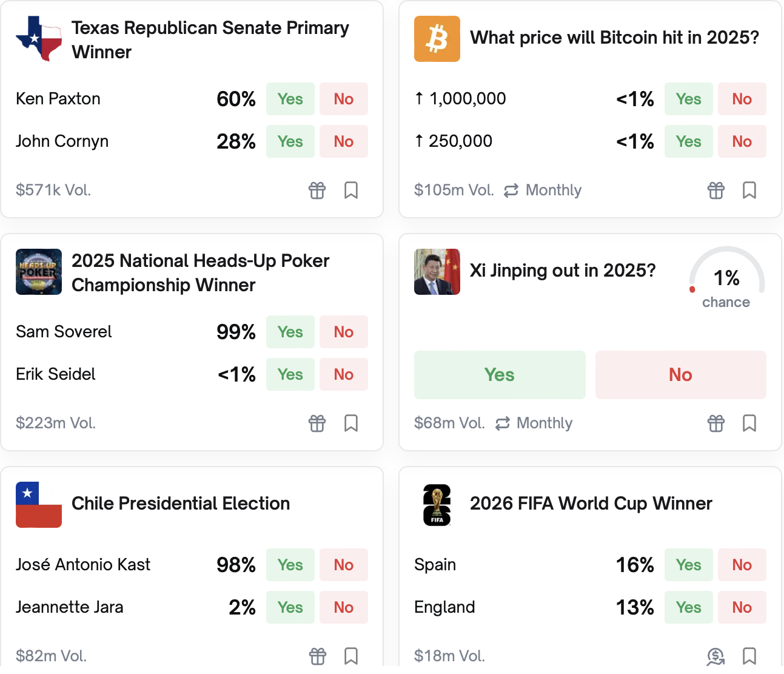The height and width of the screenshot is (674, 784).
Task: Bookmark the Xi Jinping out market
Action: [749, 423]
